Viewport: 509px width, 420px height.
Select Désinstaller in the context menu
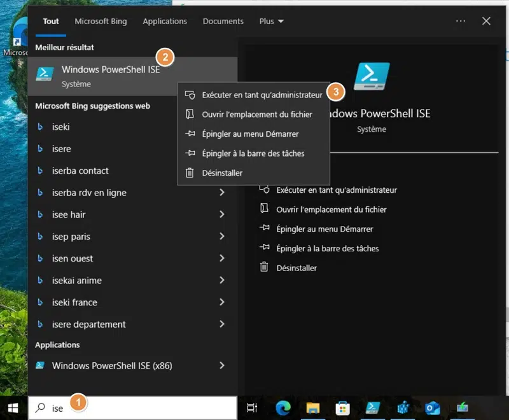(x=222, y=172)
